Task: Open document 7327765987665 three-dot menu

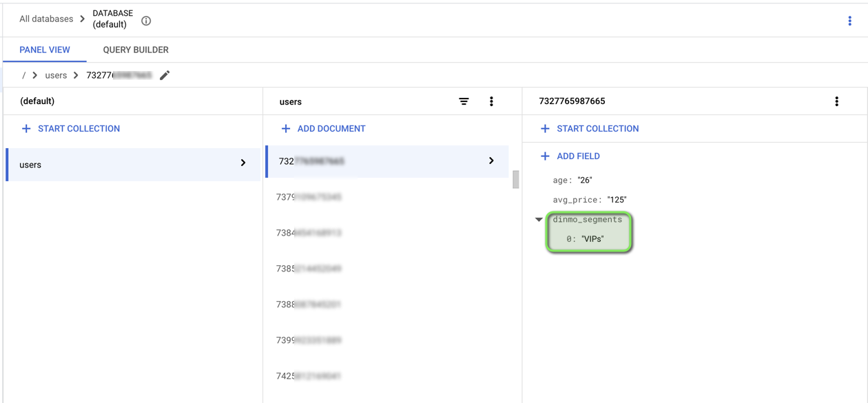Action: [x=836, y=101]
